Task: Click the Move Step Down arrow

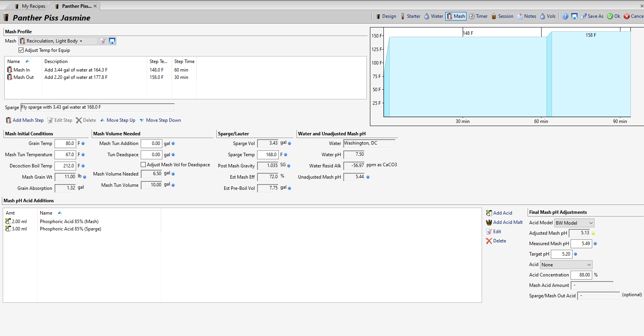Action: [x=142, y=120]
